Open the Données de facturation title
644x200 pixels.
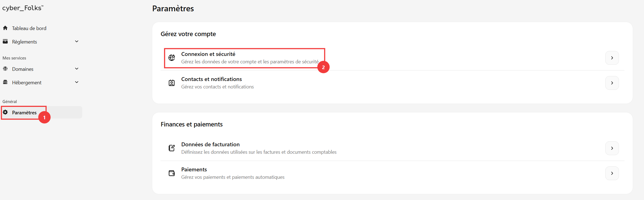(x=211, y=144)
